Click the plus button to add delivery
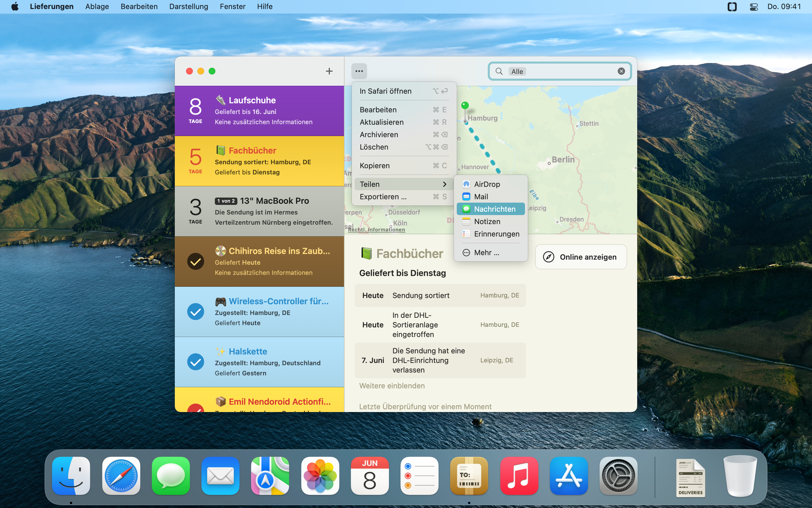Viewport: 812px width, 508px height. tap(329, 71)
